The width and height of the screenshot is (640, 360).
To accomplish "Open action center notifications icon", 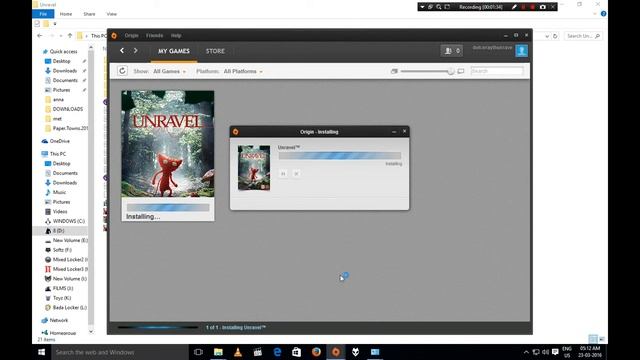I will (555, 352).
